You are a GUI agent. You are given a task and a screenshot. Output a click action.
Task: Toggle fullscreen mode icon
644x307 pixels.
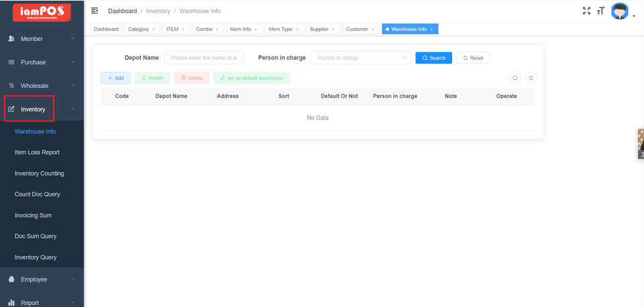click(587, 11)
